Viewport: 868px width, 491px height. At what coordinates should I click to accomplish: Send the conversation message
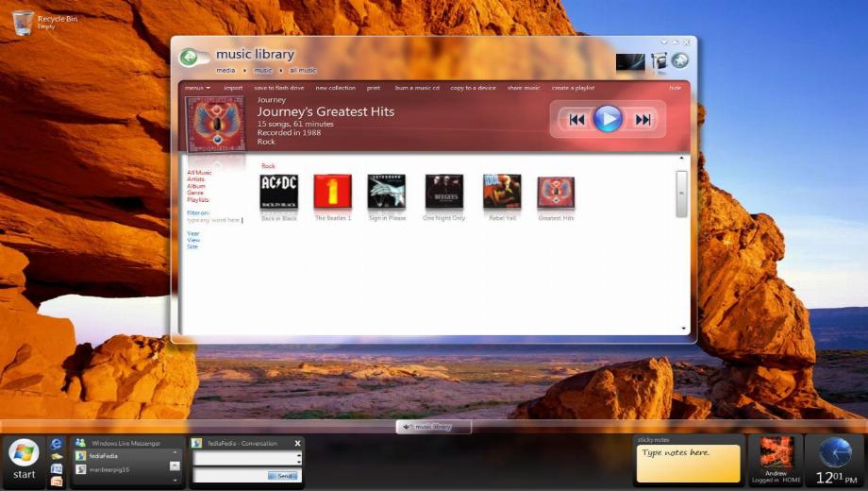tap(282, 476)
